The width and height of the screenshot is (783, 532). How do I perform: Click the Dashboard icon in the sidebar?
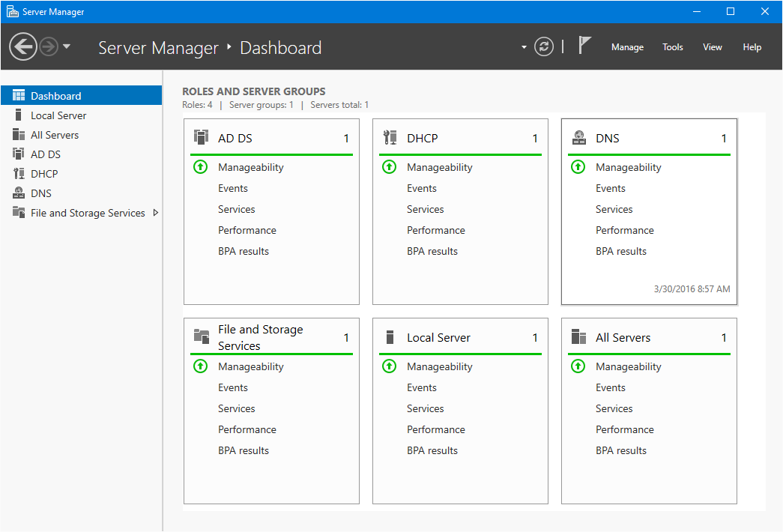17,95
